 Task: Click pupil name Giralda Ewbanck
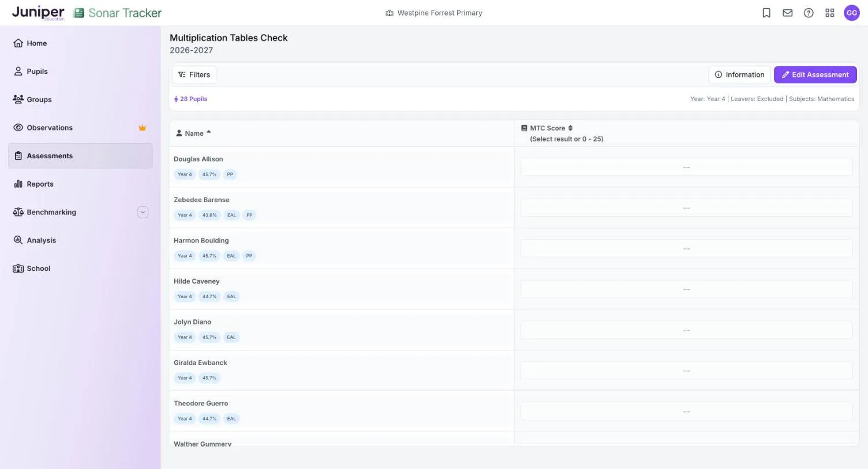click(200, 363)
